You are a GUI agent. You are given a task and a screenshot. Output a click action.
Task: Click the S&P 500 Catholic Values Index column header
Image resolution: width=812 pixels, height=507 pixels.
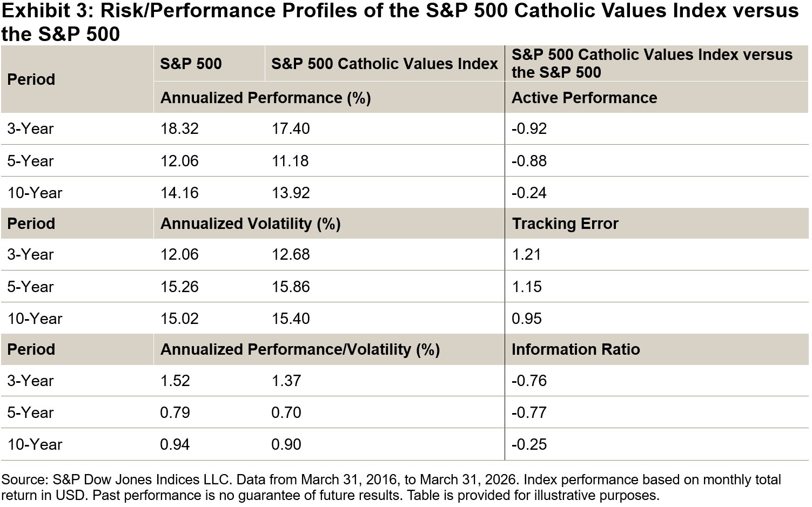pyautogui.click(x=384, y=64)
